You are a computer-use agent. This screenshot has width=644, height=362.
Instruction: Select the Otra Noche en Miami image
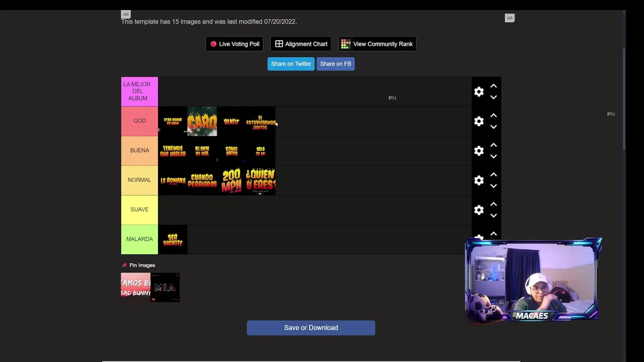(173, 121)
